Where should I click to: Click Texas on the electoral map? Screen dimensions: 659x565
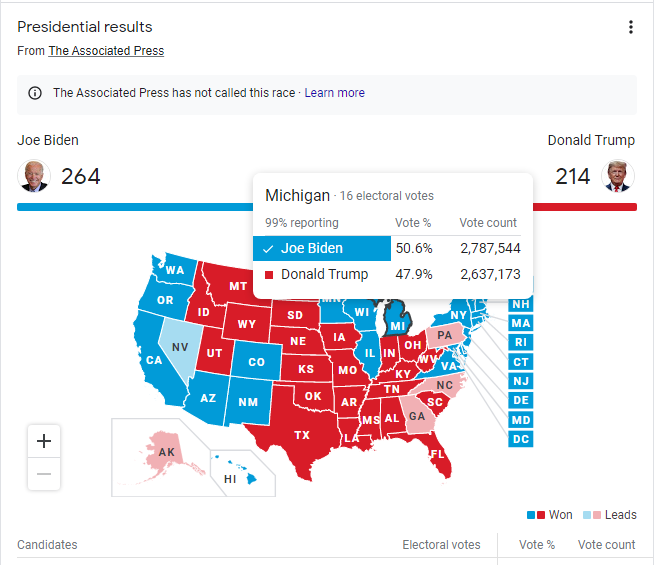click(302, 435)
